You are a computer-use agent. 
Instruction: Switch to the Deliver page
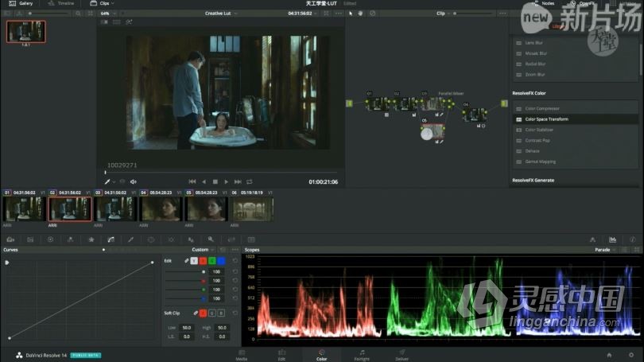point(402,356)
